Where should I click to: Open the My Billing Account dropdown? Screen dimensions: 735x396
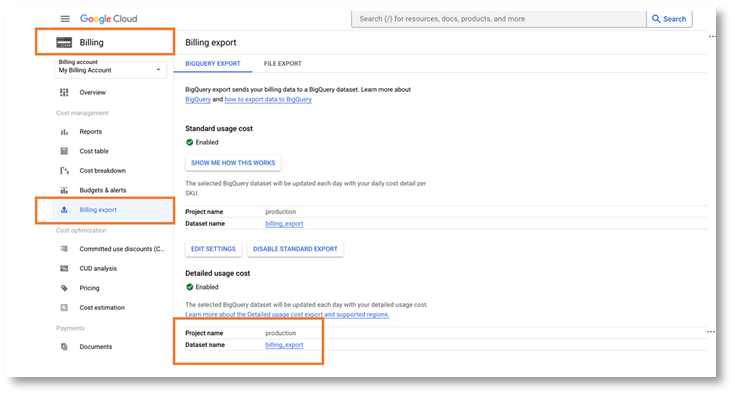[111, 70]
